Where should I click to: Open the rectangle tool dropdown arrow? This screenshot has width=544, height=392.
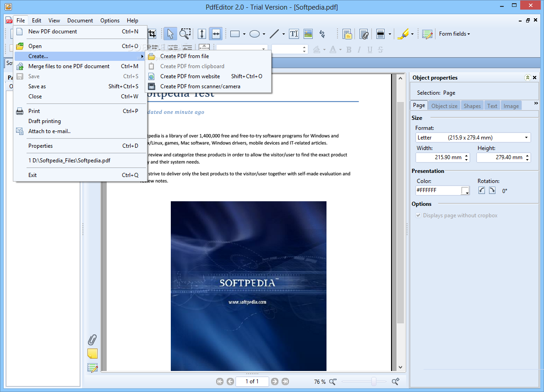click(244, 34)
